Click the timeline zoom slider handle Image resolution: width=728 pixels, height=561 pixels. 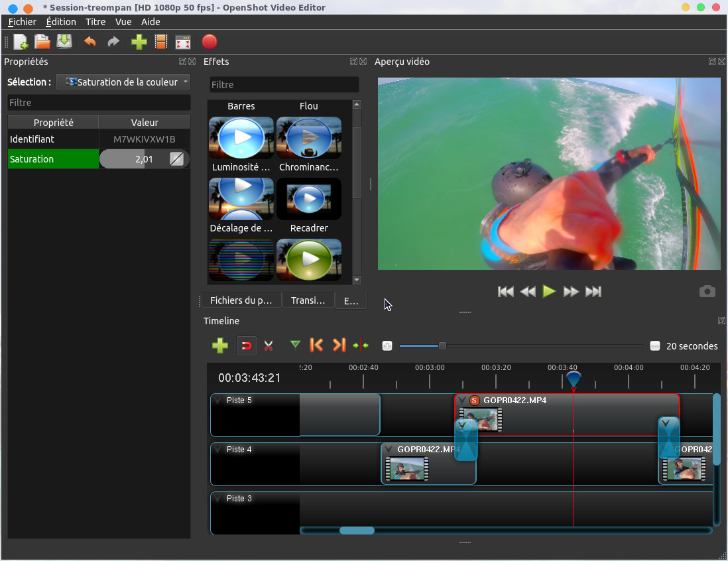[x=442, y=345]
